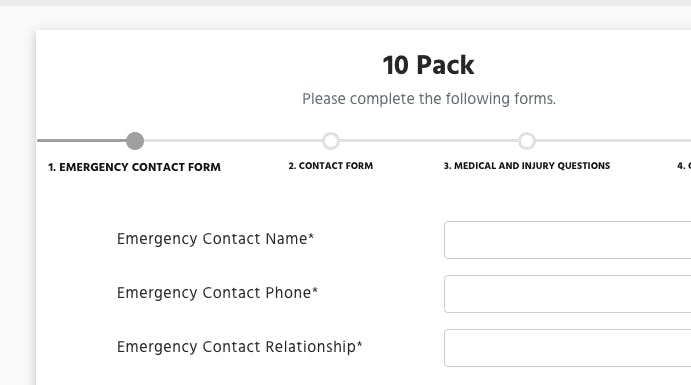Click the progress line between steps 2 and 3

tap(429, 141)
